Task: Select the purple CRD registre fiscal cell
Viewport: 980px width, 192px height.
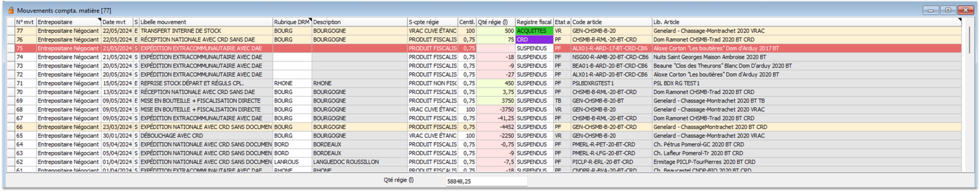Action: point(534,40)
